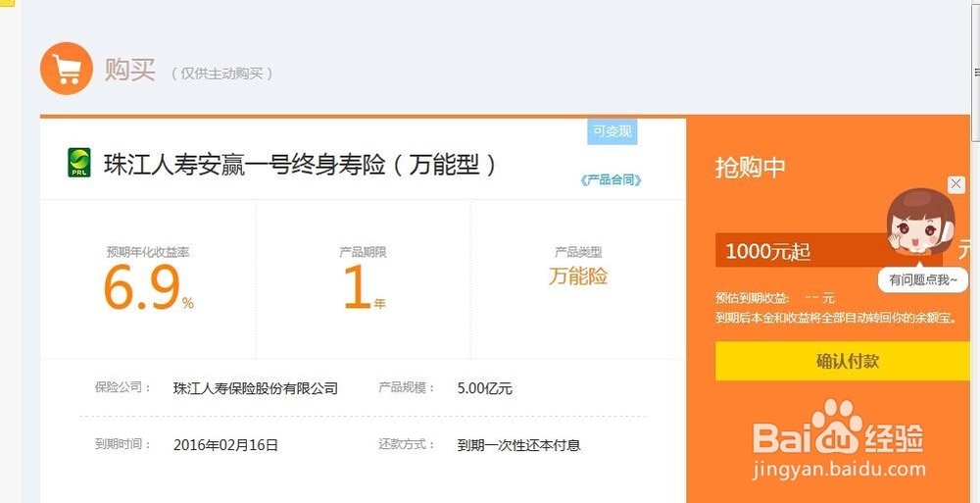Click the 产品类型 label

coord(578,252)
